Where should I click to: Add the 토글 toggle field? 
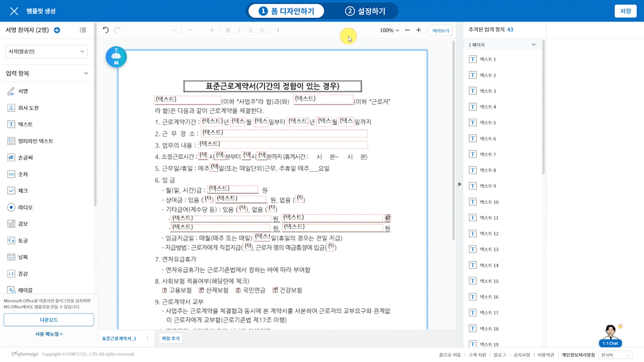point(23,240)
